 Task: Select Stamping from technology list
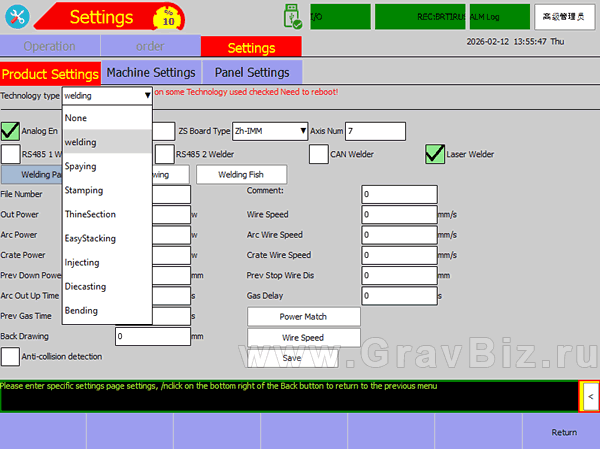83,190
